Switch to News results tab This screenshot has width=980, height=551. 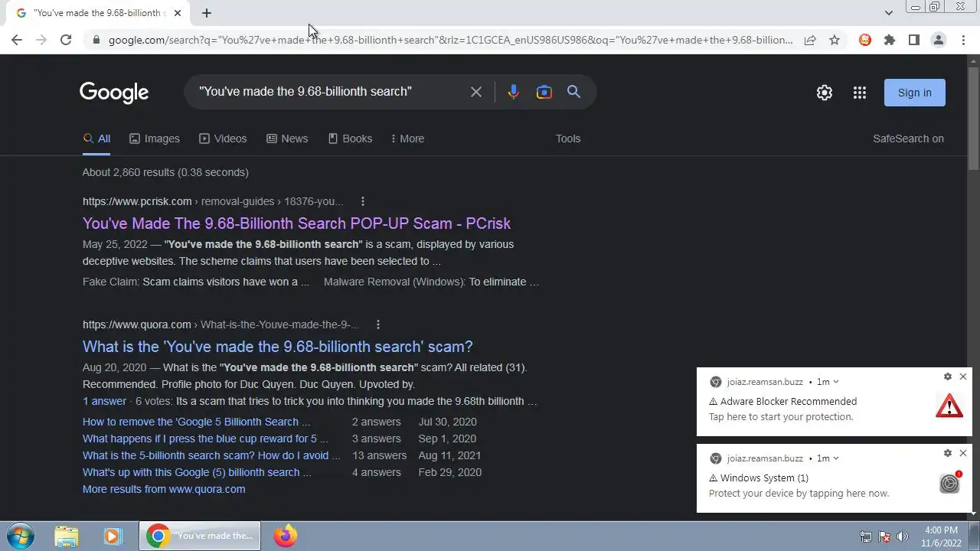click(x=287, y=139)
